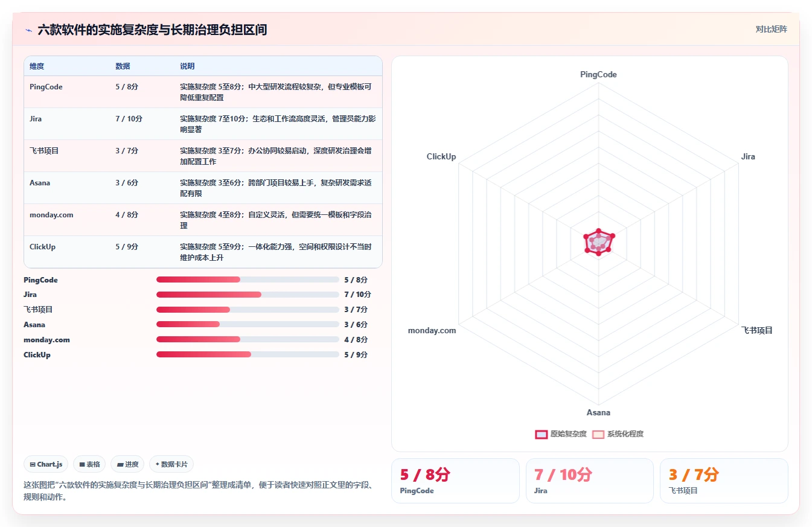Image resolution: width=812 pixels, height=527 pixels.
Task: Click the 表格 tag chip
Action: (89, 464)
